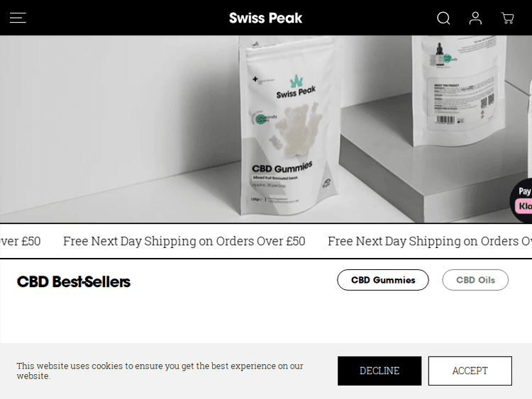Click the dropper bottle icon on bag
Viewport: 532px width, 399px height.
(439, 55)
